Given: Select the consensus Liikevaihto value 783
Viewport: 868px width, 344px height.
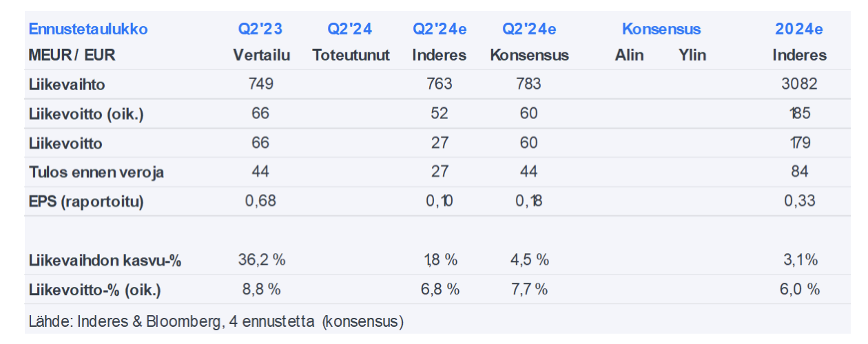Looking at the screenshot, I should coord(528,84).
